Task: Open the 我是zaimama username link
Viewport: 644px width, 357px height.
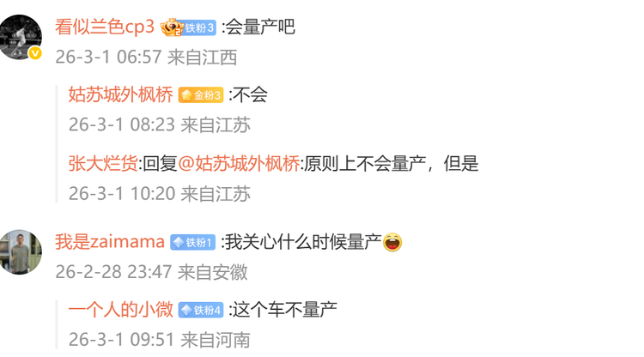Action: coord(110,242)
